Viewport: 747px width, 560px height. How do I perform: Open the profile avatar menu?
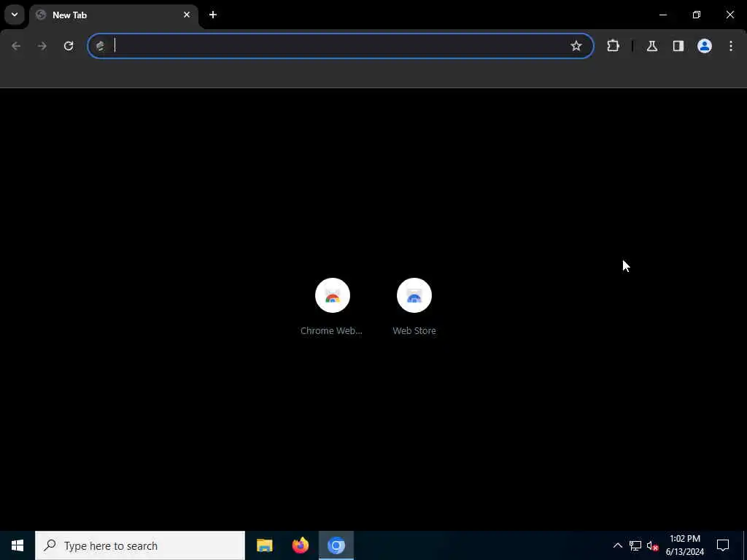click(705, 46)
